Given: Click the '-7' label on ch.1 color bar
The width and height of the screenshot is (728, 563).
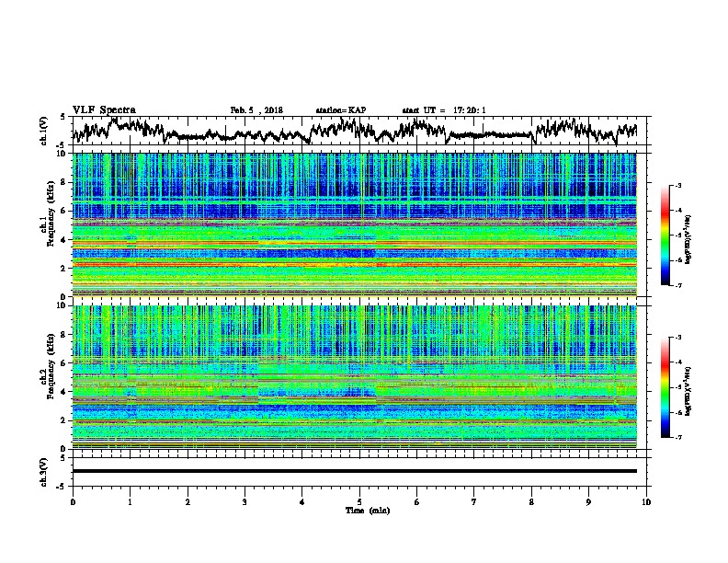Looking at the screenshot, I should tap(677, 285).
